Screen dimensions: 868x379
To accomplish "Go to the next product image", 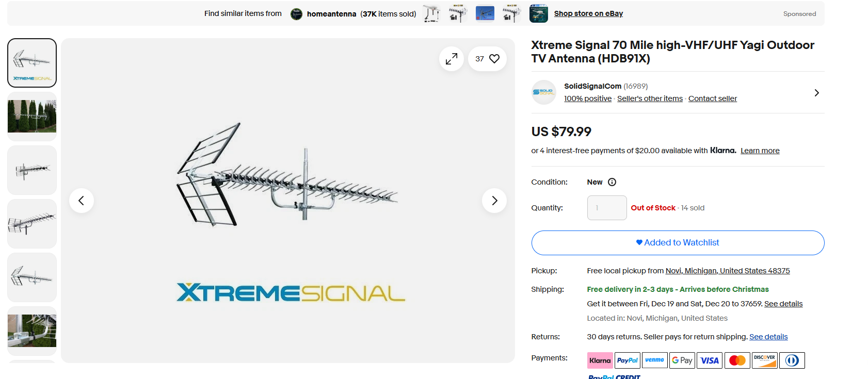I will (x=494, y=201).
